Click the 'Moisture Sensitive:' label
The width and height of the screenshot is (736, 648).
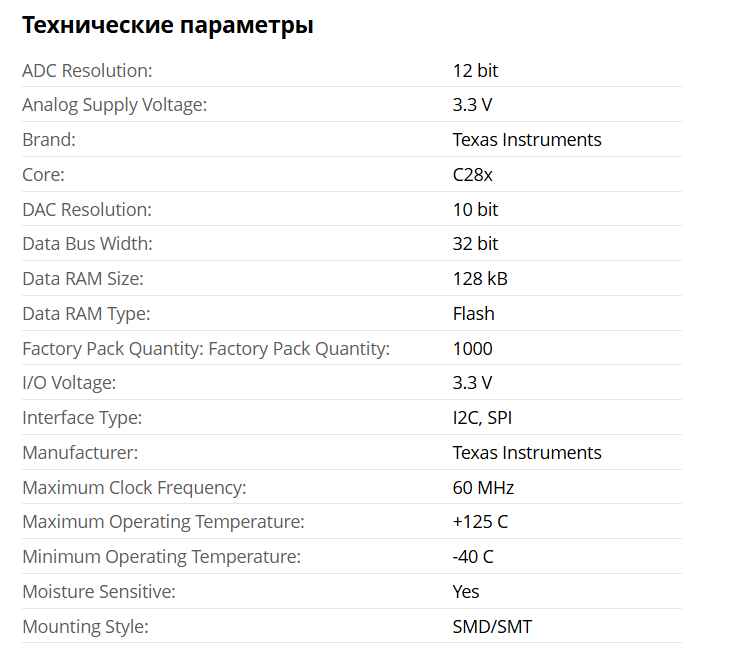[99, 592]
